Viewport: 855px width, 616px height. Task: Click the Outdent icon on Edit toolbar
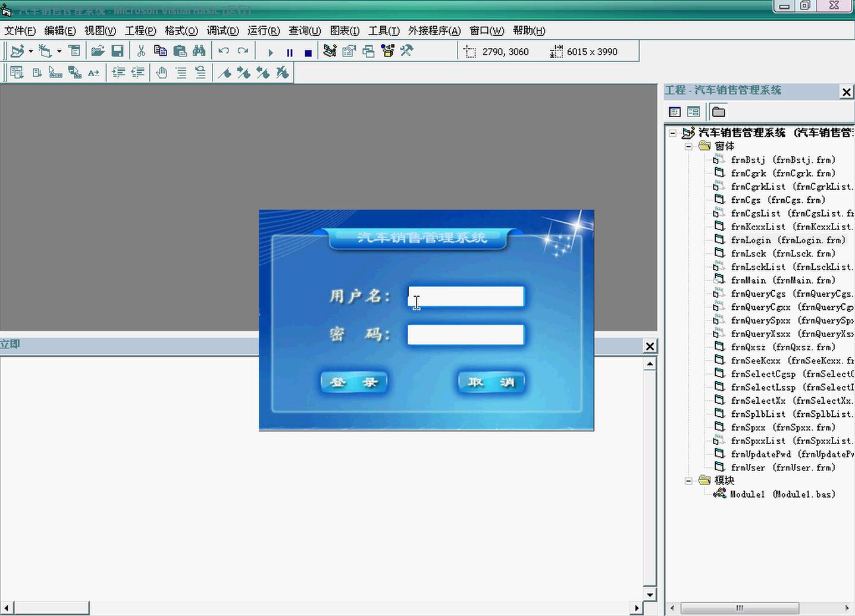[137, 73]
